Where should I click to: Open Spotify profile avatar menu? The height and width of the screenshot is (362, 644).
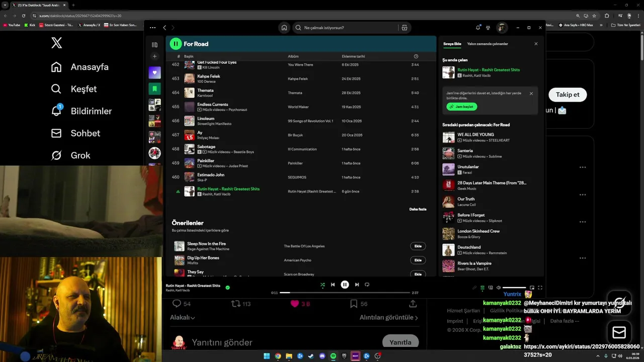pos(502,28)
